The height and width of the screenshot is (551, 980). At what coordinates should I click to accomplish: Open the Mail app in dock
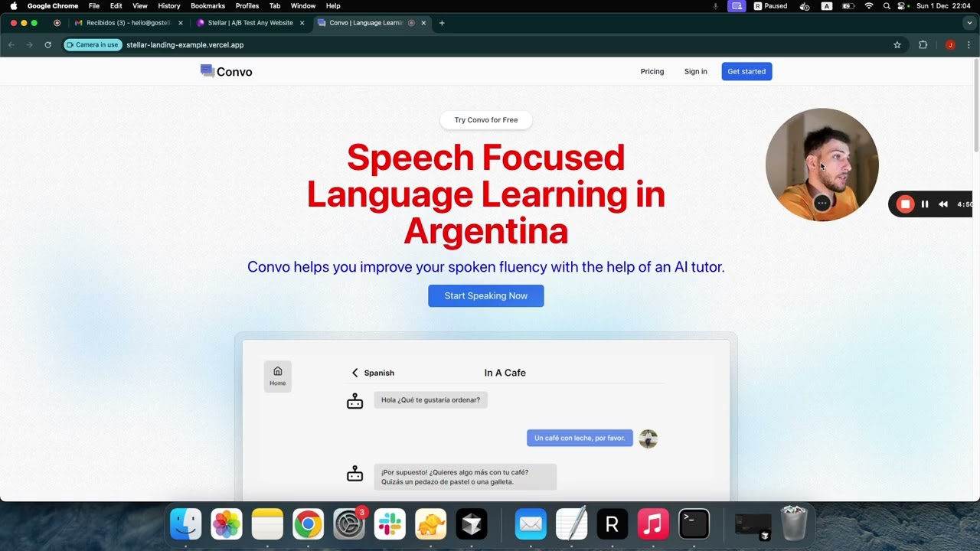click(x=531, y=524)
